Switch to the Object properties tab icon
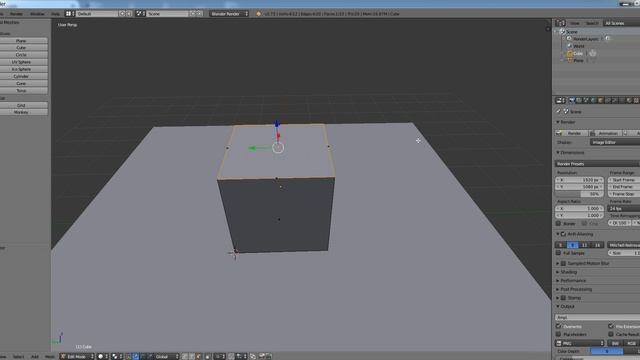The height and width of the screenshot is (360, 640). [600, 100]
